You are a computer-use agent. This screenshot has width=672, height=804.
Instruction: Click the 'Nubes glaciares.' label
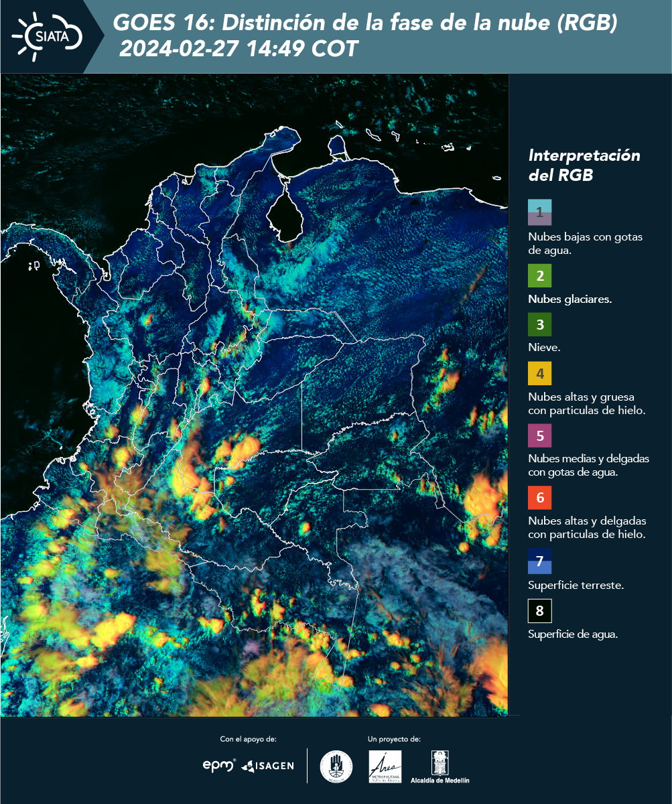tap(569, 299)
